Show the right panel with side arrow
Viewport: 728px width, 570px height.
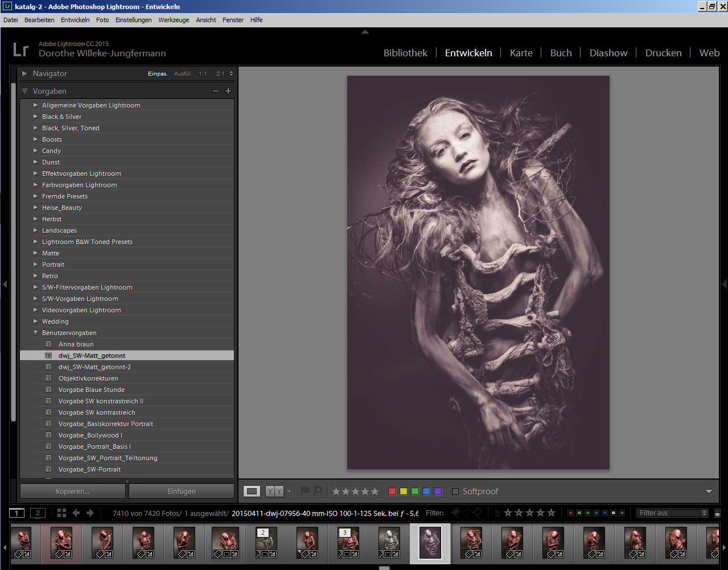725,284
